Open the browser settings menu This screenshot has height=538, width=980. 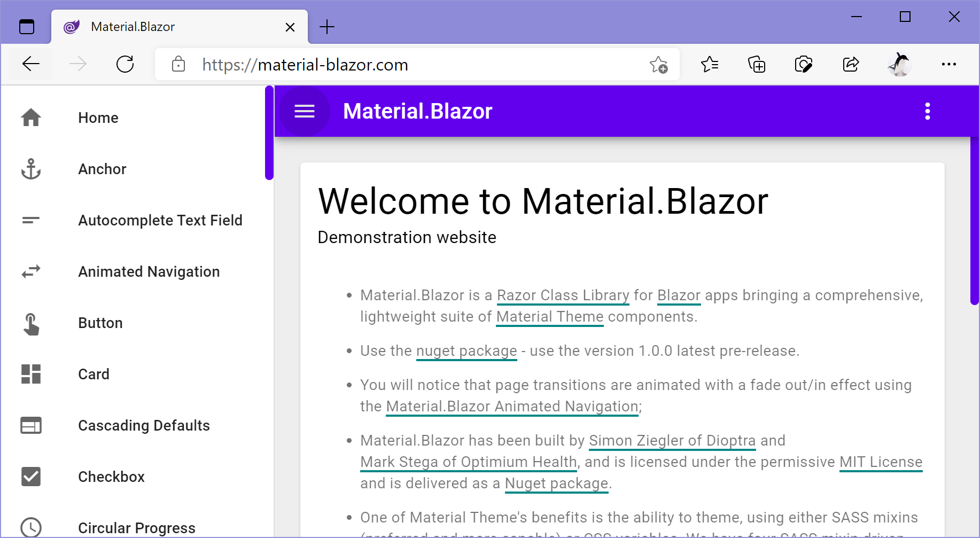949,64
